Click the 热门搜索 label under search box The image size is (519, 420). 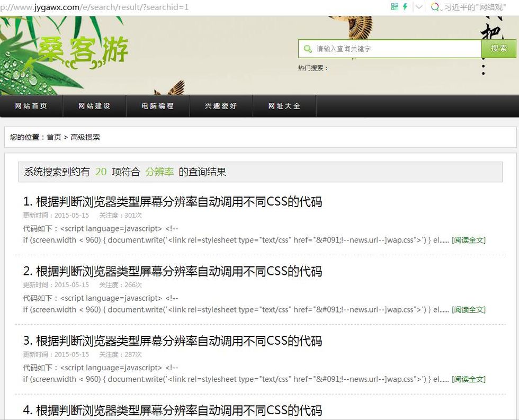pyautogui.click(x=313, y=68)
